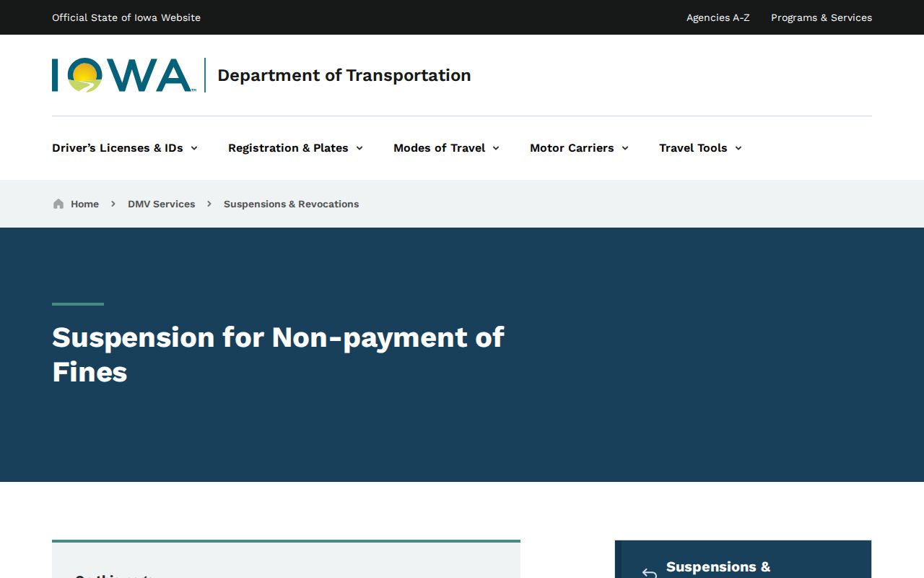Open the Motor Carriers dropdown

pos(579,148)
